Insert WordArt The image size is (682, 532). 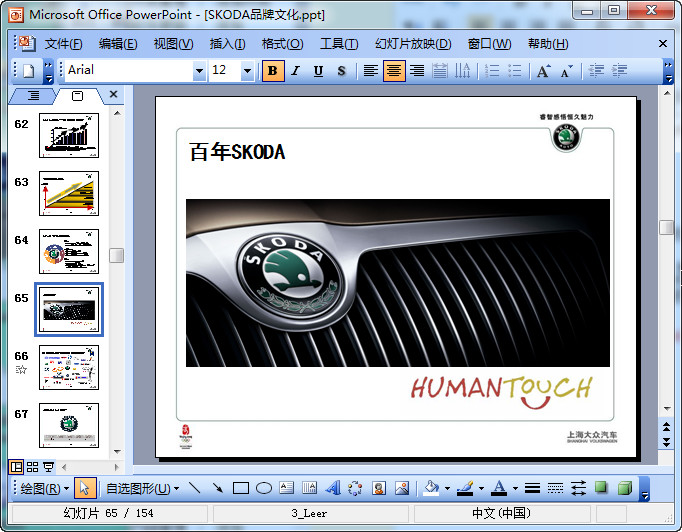tap(333, 488)
